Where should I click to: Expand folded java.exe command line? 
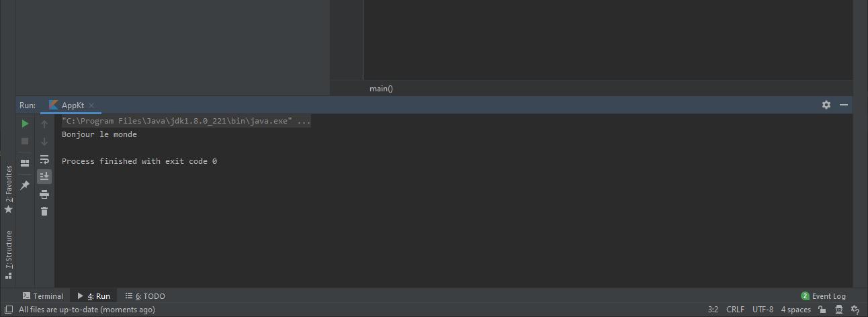tap(304, 122)
